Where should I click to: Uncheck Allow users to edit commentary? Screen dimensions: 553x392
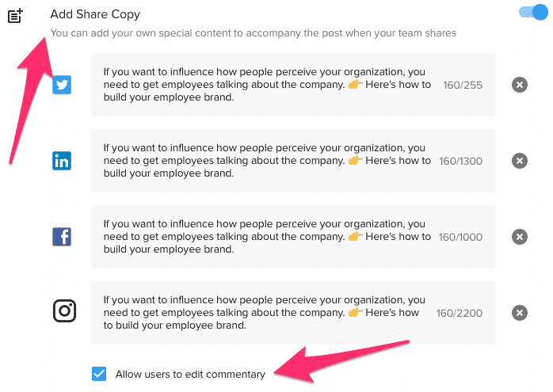(99, 374)
